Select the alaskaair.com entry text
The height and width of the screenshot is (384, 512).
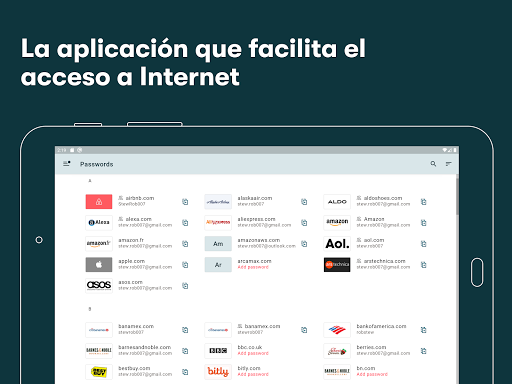255,201
